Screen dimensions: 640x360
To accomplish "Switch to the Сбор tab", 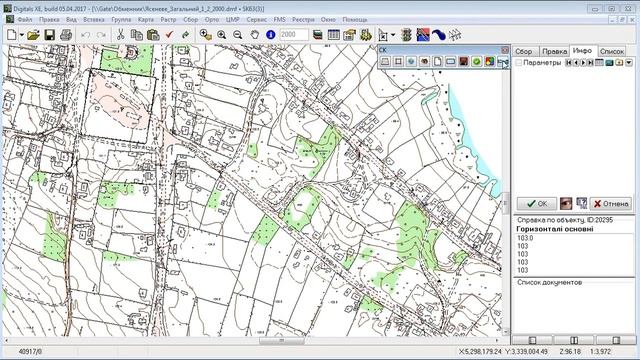I will tap(524, 51).
